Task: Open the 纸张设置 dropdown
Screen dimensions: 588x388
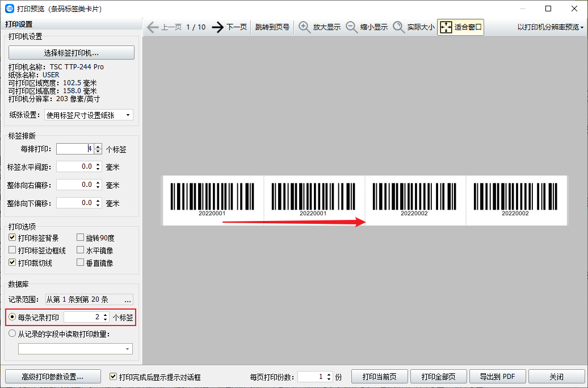Action: pos(89,115)
